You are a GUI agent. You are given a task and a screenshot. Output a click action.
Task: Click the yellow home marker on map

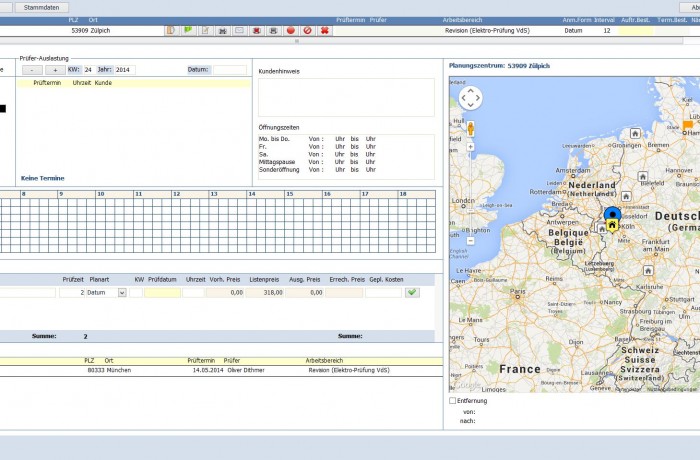[611, 225]
